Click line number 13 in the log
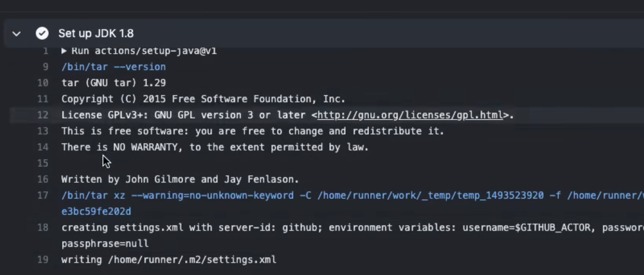644x275 pixels. pyautogui.click(x=43, y=131)
